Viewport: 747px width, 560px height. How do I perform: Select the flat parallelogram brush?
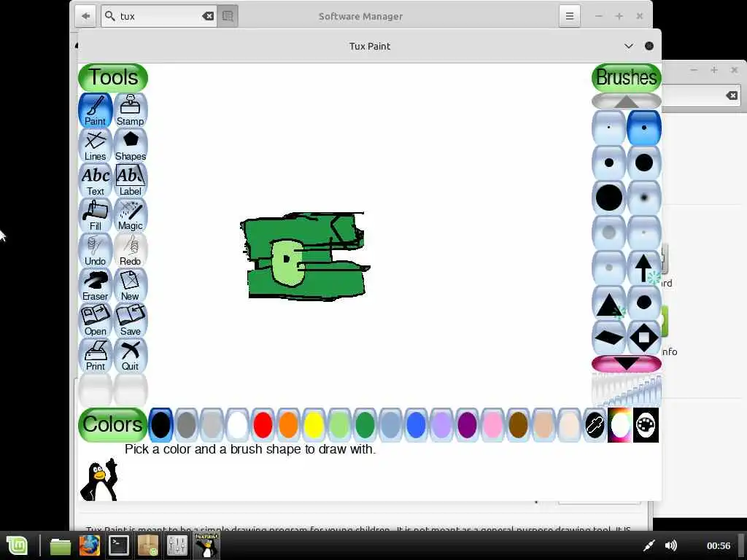click(609, 338)
